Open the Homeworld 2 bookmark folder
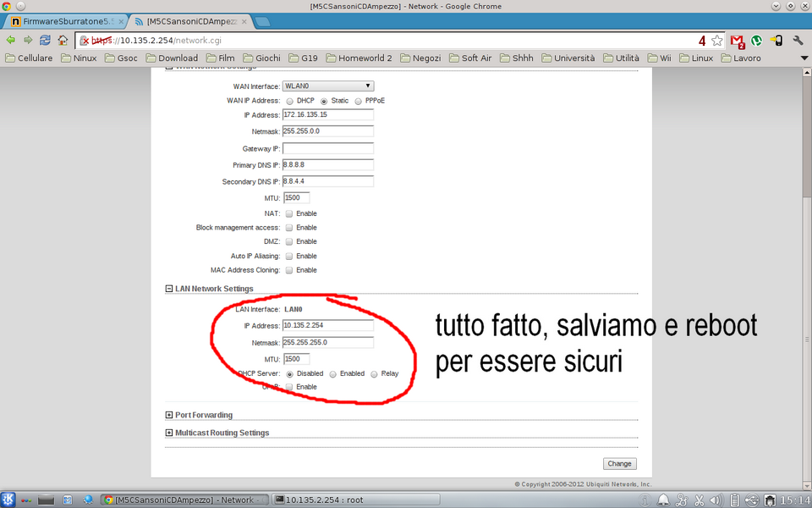 click(x=358, y=58)
